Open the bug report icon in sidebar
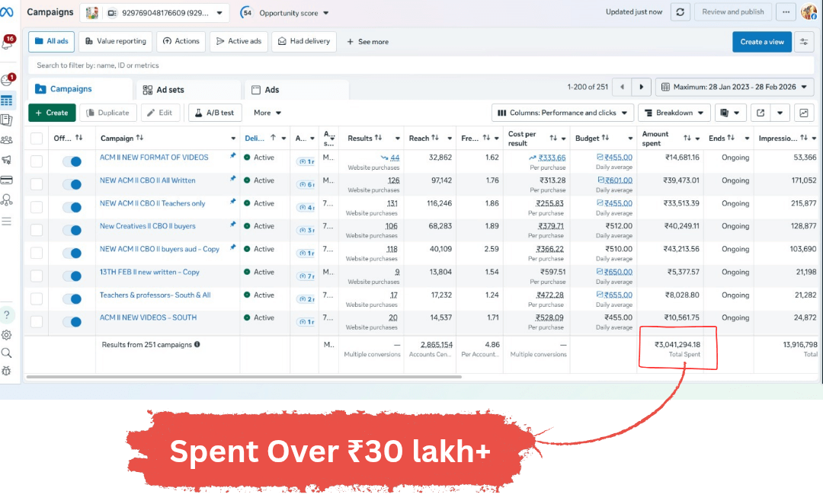The width and height of the screenshot is (823, 504). click(x=6, y=371)
